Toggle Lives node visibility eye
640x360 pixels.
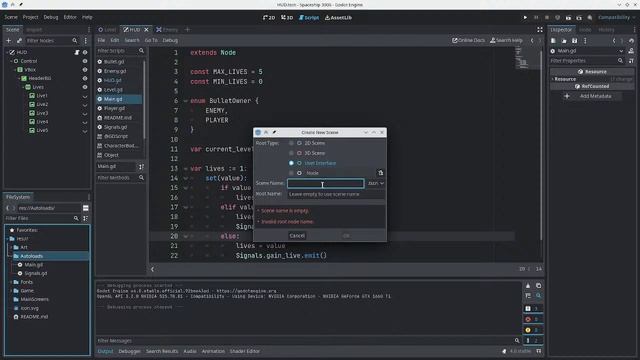[x=85, y=87]
